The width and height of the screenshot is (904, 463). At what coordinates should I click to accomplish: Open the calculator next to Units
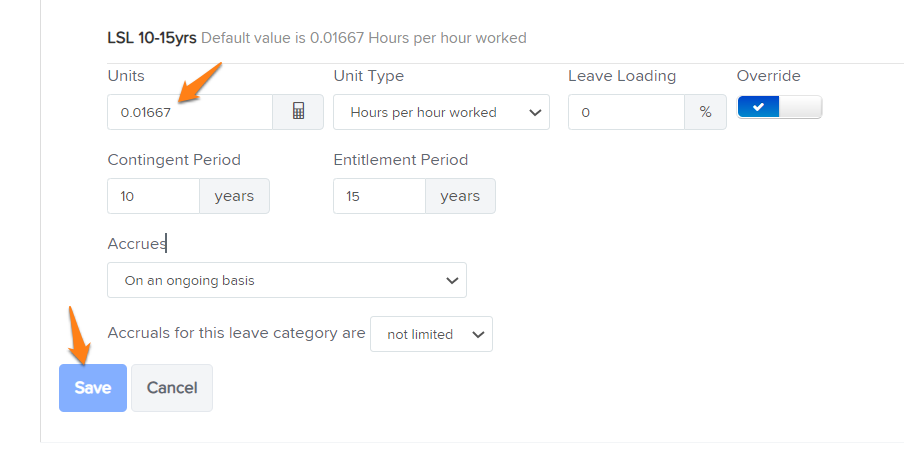[298, 112]
